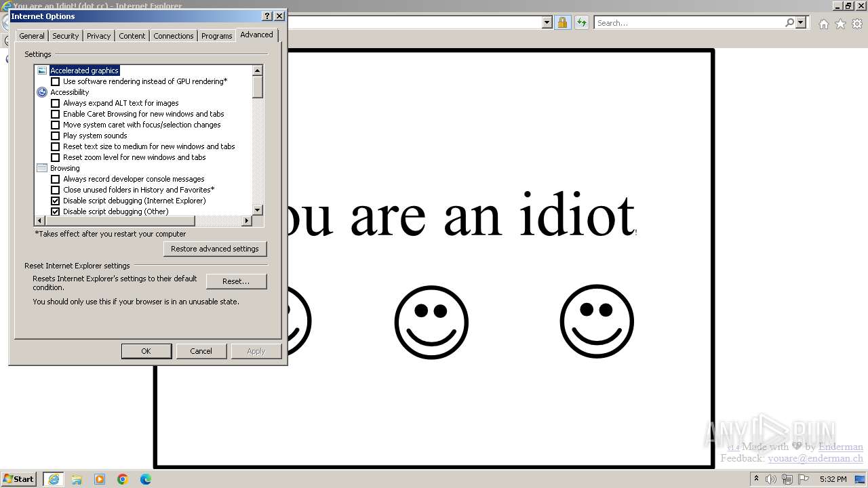Check Always expand ALT text for images
This screenshot has width=868, height=488.
56,103
